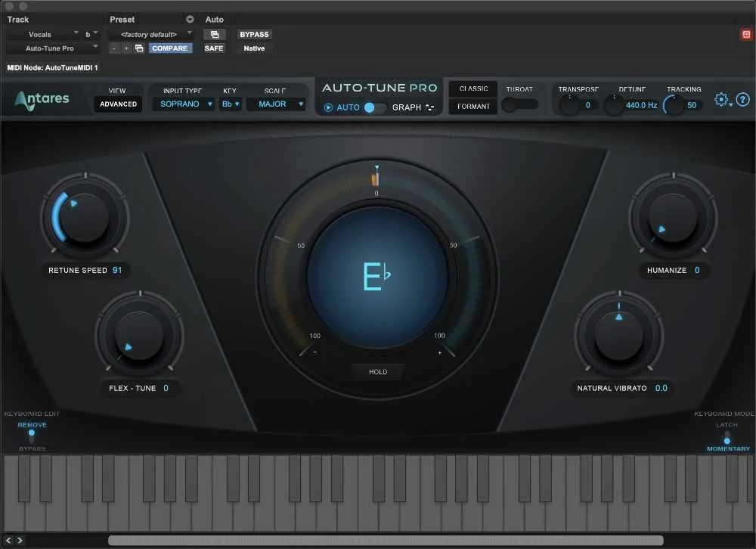The width and height of the screenshot is (756, 549).
Task: Open the help question mark icon
Action: coord(743,100)
